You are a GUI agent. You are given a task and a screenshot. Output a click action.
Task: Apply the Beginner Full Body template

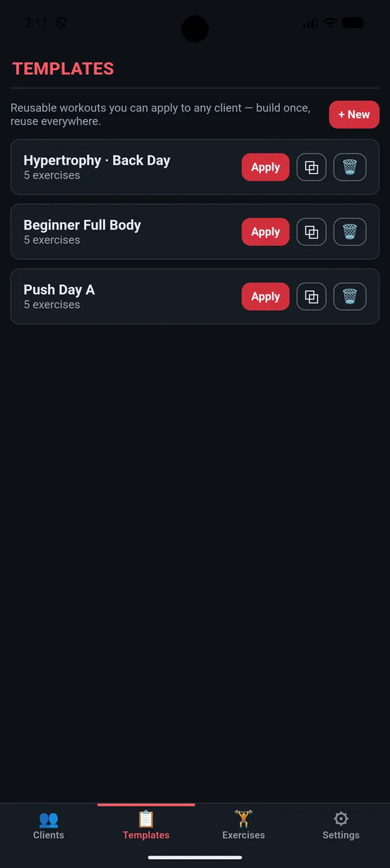pyautogui.click(x=265, y=232)
